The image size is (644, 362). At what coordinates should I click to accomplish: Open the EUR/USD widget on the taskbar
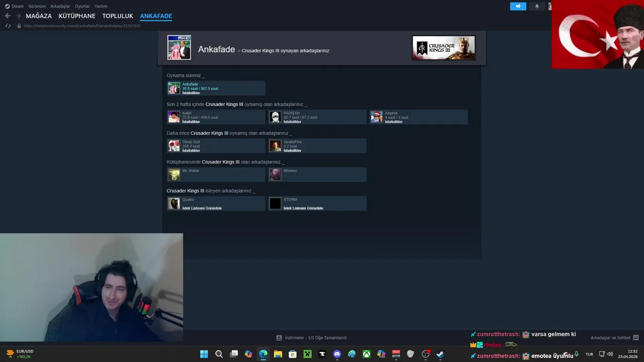pos(20,354)
